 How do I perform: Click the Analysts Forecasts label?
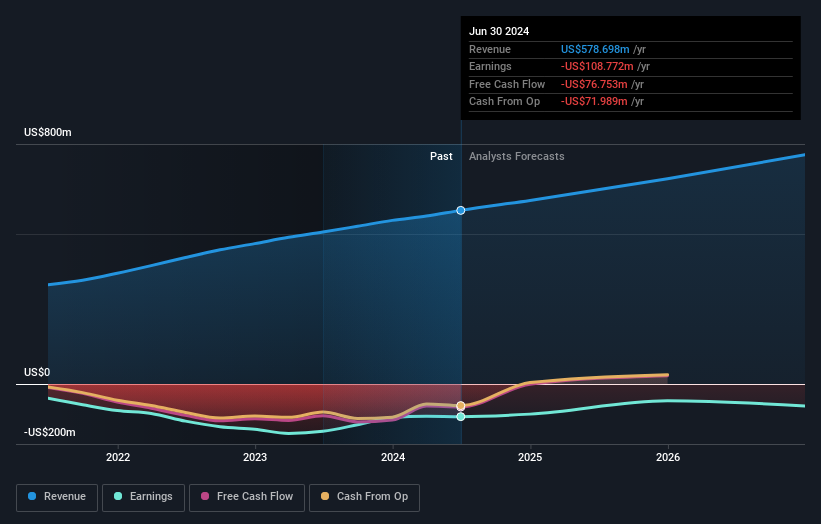tap(517, 156)
